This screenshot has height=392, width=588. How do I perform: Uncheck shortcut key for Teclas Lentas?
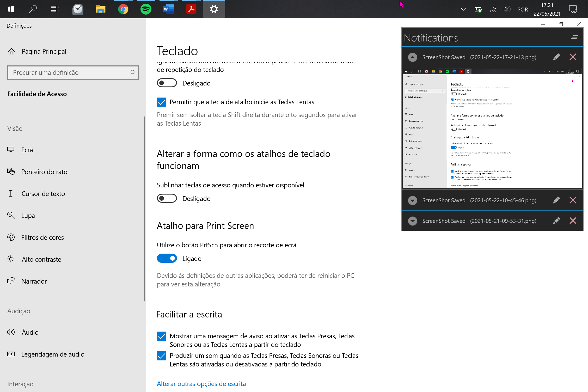click(x=161, y=102)
